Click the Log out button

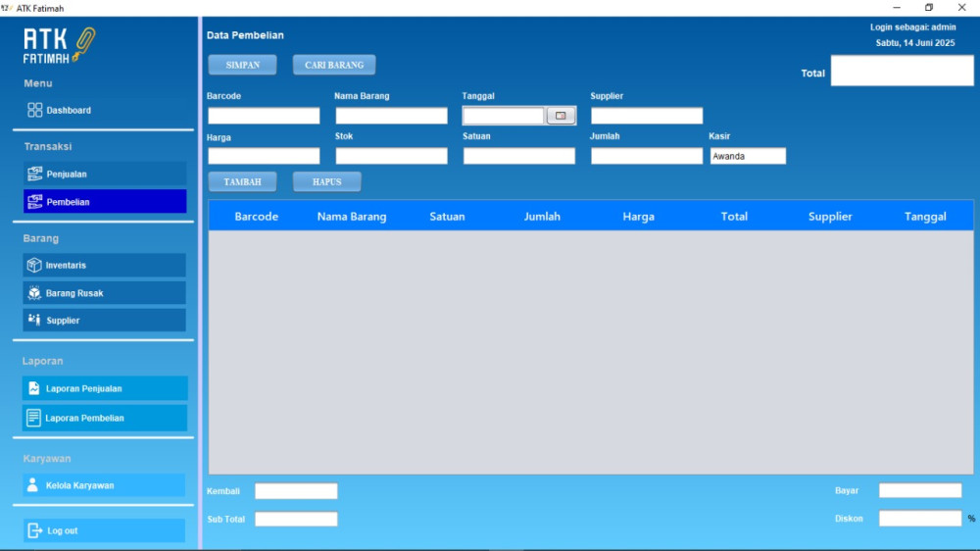pos(105,530)
